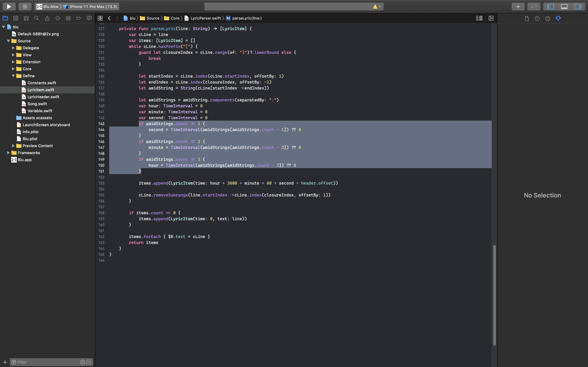
Task: Toggle the inspector panel visibility
Action: click(x=578, y=7)
